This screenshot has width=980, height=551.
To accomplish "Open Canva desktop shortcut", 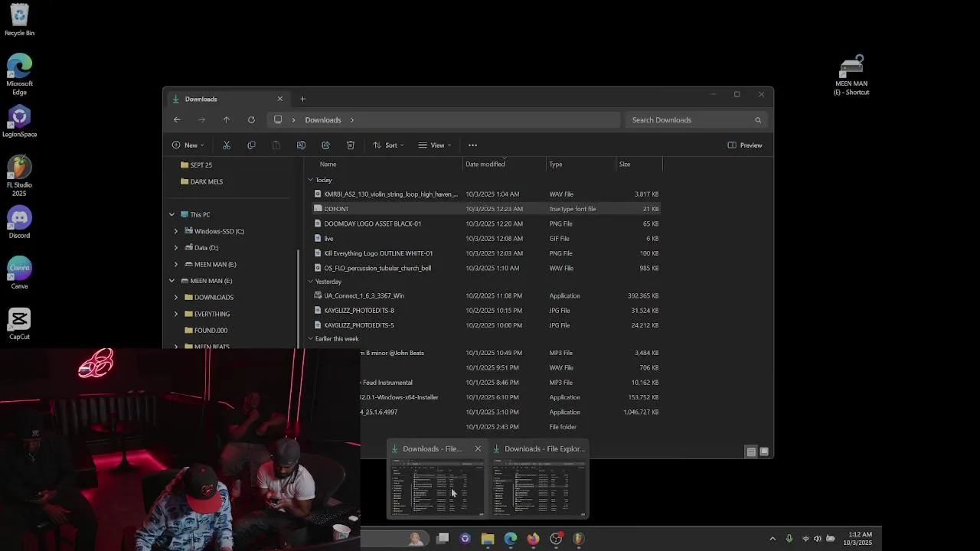I will click(x=19, y=273).
